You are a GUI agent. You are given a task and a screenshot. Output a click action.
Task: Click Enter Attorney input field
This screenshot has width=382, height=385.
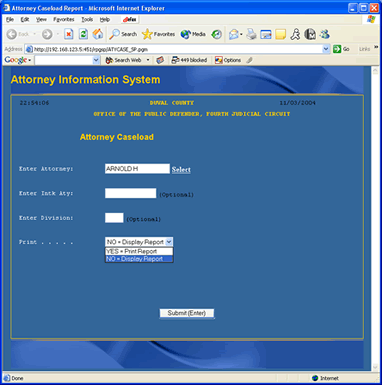pyautogui.click(x=137, y=169)
